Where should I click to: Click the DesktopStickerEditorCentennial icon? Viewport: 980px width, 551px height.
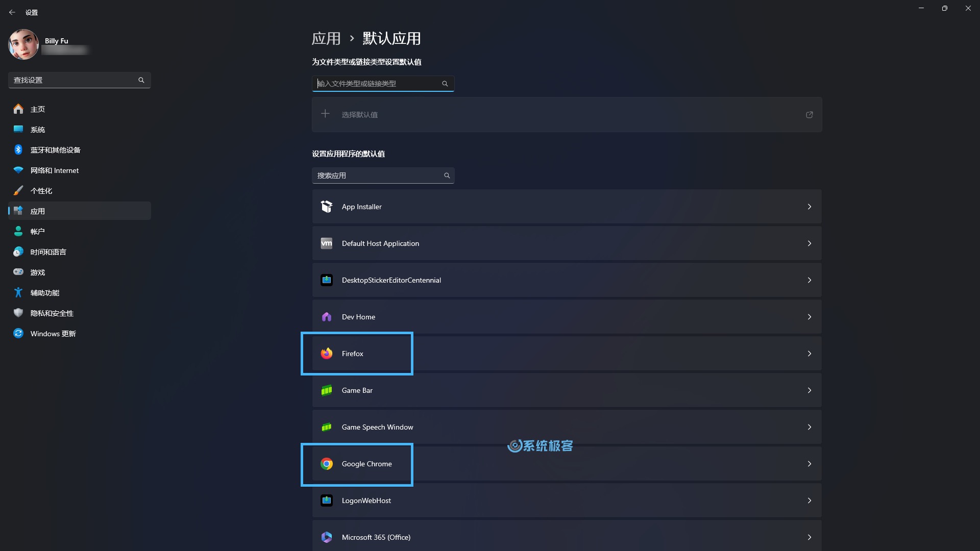coord(326,280)
